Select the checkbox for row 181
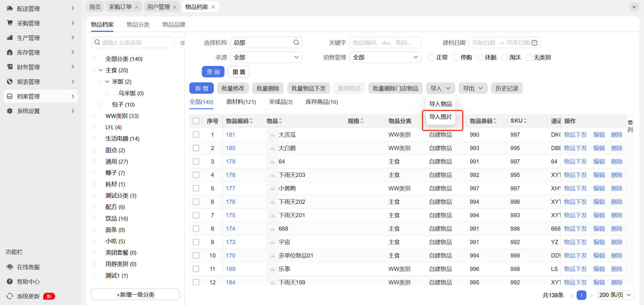 tap(196, 135)
